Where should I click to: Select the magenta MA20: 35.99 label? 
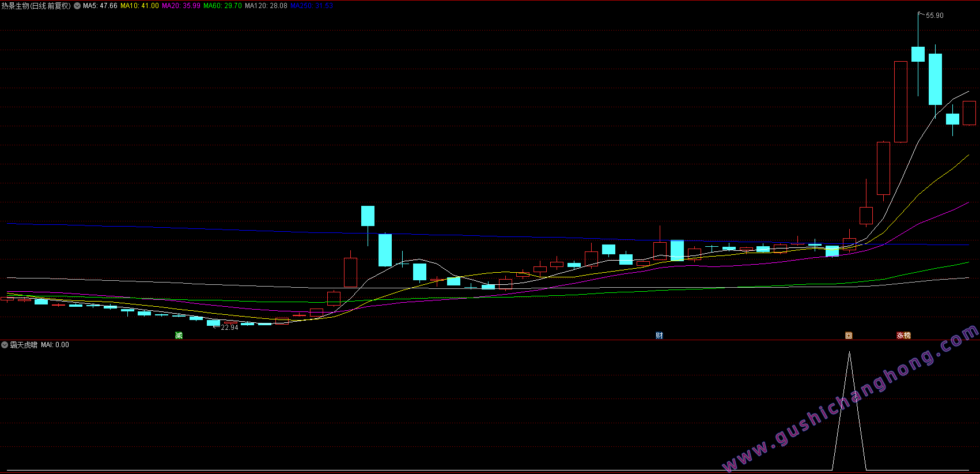pos(181,6)
